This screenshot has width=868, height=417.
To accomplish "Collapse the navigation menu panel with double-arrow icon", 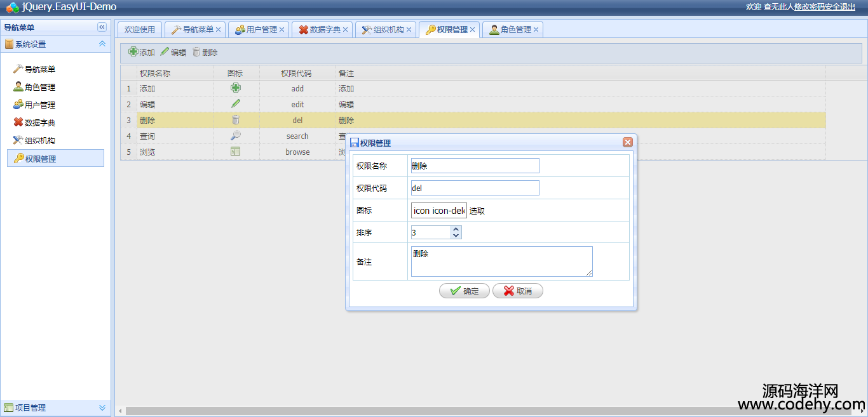I will pyautogui.click(x=102, y=27).
